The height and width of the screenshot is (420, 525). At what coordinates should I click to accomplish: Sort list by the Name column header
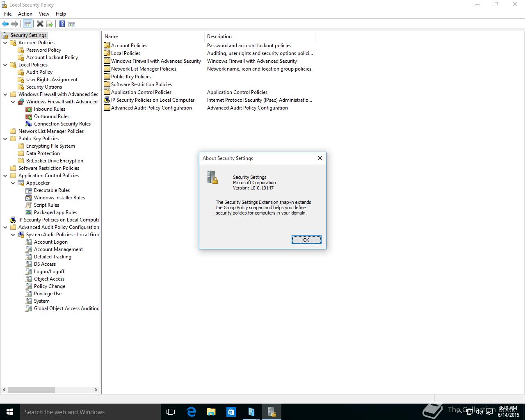153,37
